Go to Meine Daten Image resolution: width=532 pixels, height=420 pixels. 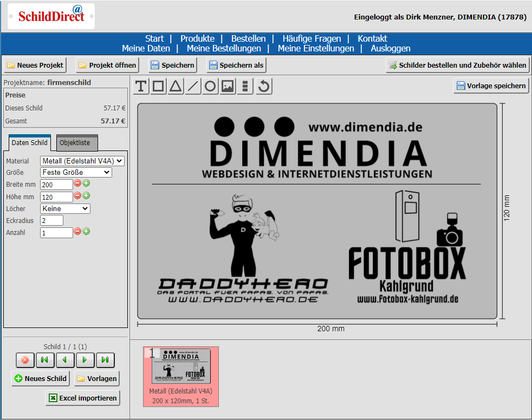coord(146,49)
